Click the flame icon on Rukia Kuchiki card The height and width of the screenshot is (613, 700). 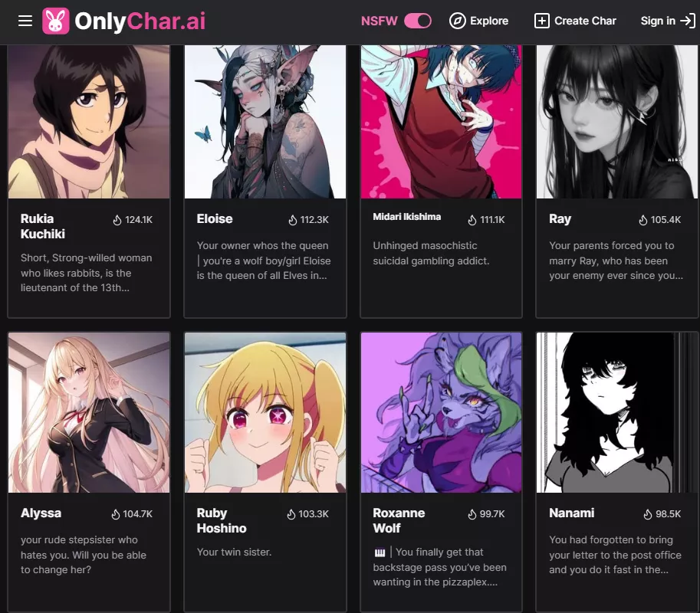[x=117, y=220]
